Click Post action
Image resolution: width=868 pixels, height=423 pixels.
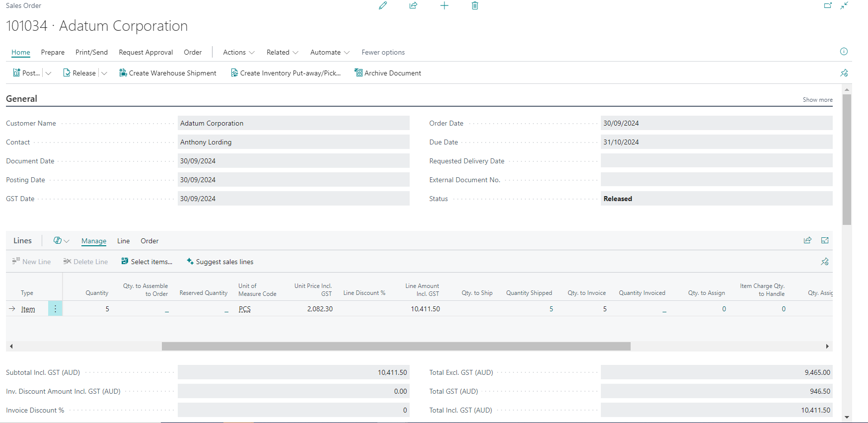(26, 73)
